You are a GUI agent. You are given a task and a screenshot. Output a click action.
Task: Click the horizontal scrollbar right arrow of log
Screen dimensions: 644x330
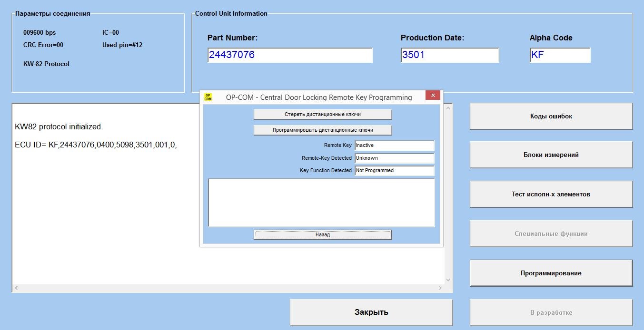[440, 288]
